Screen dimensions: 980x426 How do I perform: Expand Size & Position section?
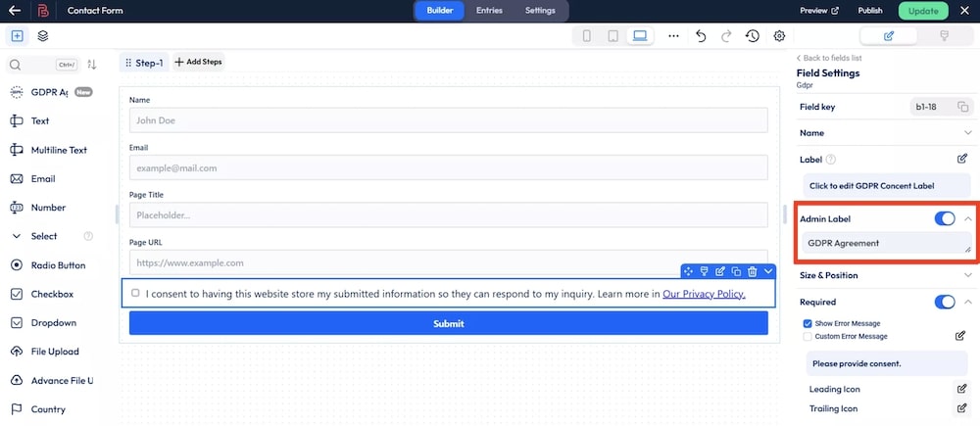click(967, 276)
